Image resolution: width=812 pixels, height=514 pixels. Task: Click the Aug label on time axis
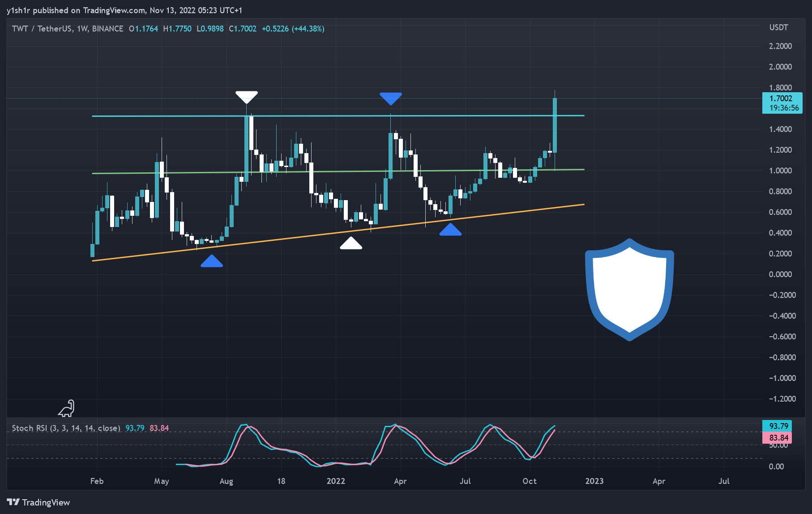click(x=226, y=481)
